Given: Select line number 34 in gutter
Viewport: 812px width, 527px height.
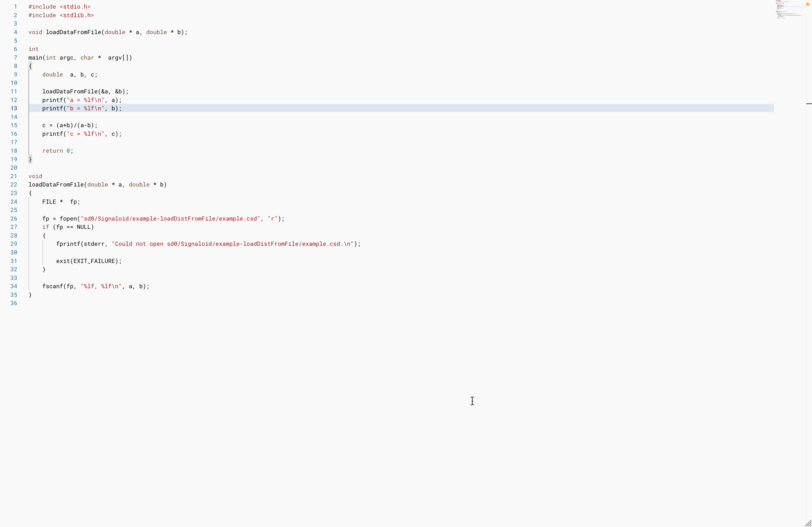Looking at the screenshot, I should [x=14, y=286].
